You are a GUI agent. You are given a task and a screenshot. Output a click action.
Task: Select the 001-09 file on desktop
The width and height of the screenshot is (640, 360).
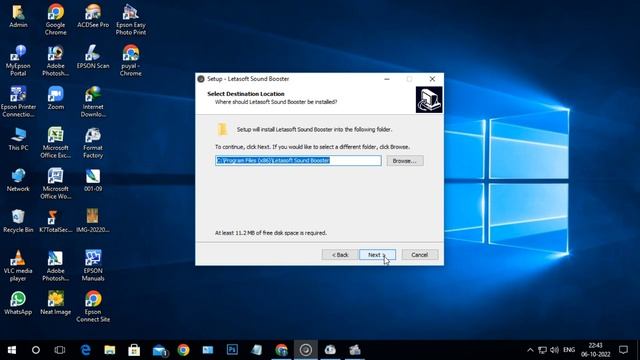tap(93, 180)
